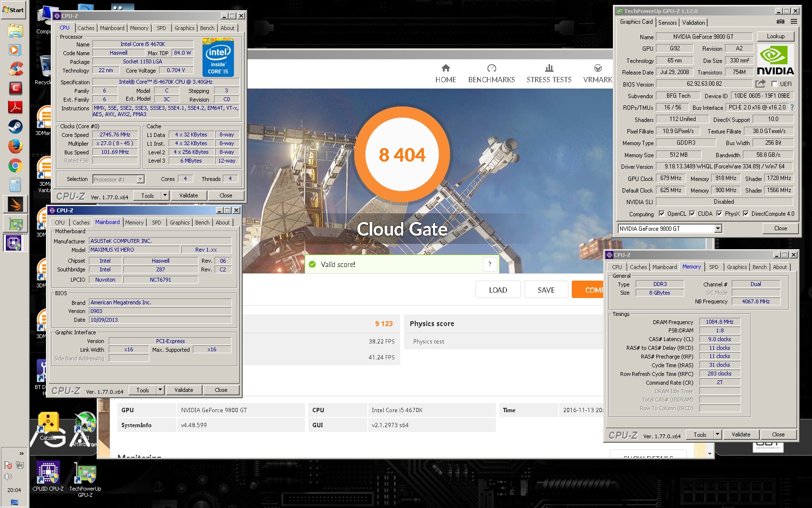Viewport: 812px width, 508px height.
Task: Click the '1084.8 MHz' DRAM Frequency value
Action: pyautogui.click(x=720, y=322)
